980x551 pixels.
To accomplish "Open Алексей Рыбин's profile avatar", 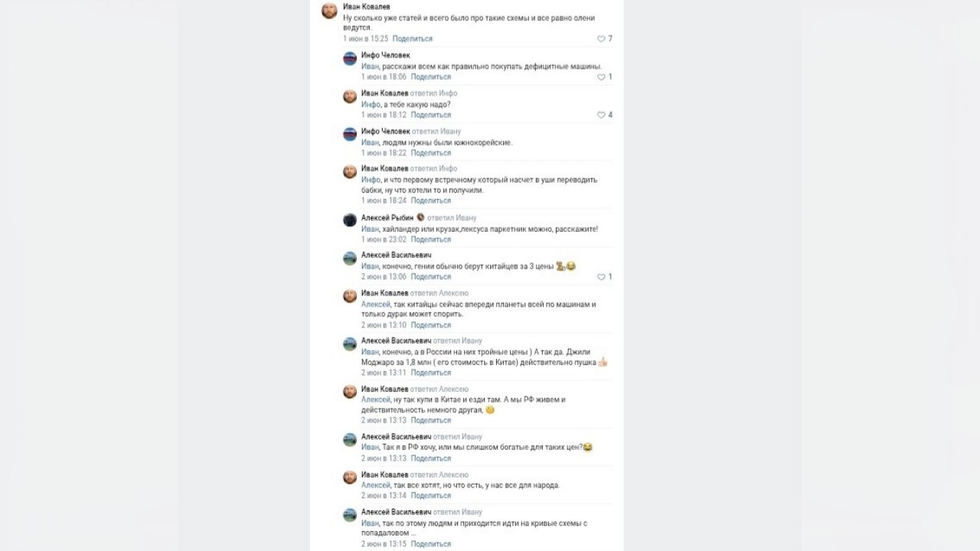I will (350, 220).
